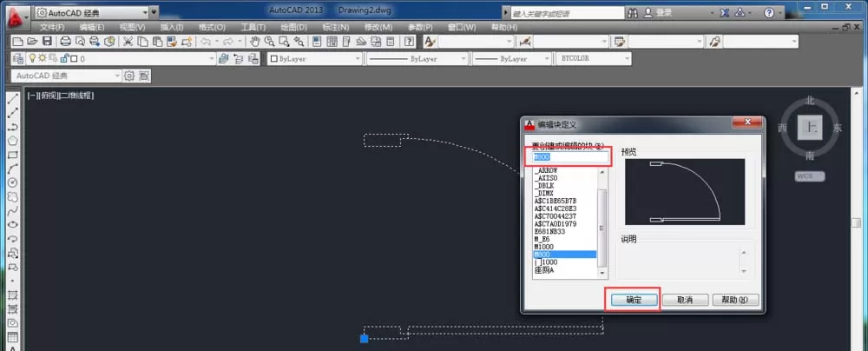Image resolution: width=868 pixels, height=351 pixels.
Task: Click the 取消 button in dialog
Action: (x=686, y=300)
